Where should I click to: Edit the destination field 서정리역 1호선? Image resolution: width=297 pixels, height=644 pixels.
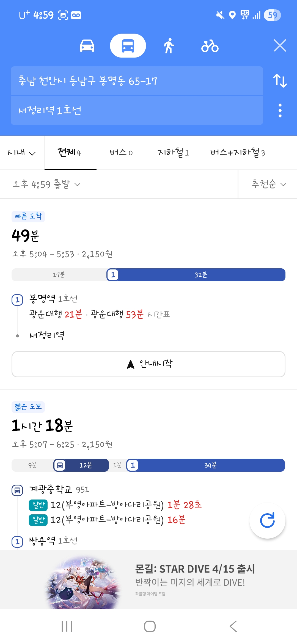(x=137, y=111)
